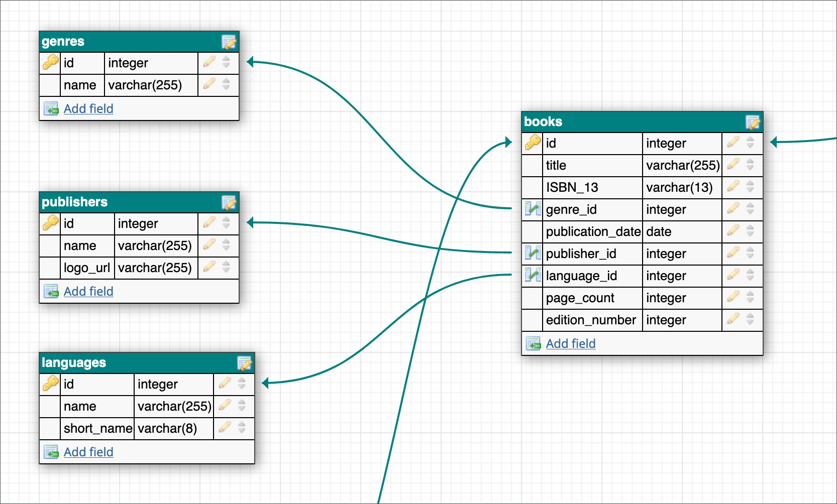Screen dimensions: 837x504
Task: Select the publication_date field name
Action: [x=593, y=231]
